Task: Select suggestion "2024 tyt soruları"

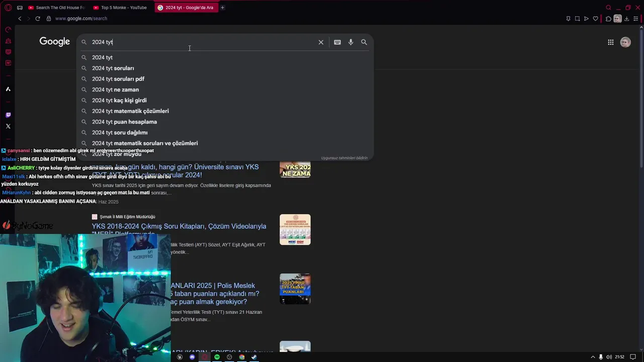Action: click(225, 68)
